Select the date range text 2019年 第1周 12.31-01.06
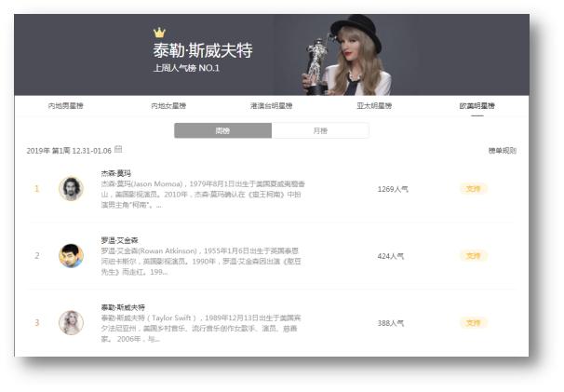564x392 pixels. [x=69, y=151]
